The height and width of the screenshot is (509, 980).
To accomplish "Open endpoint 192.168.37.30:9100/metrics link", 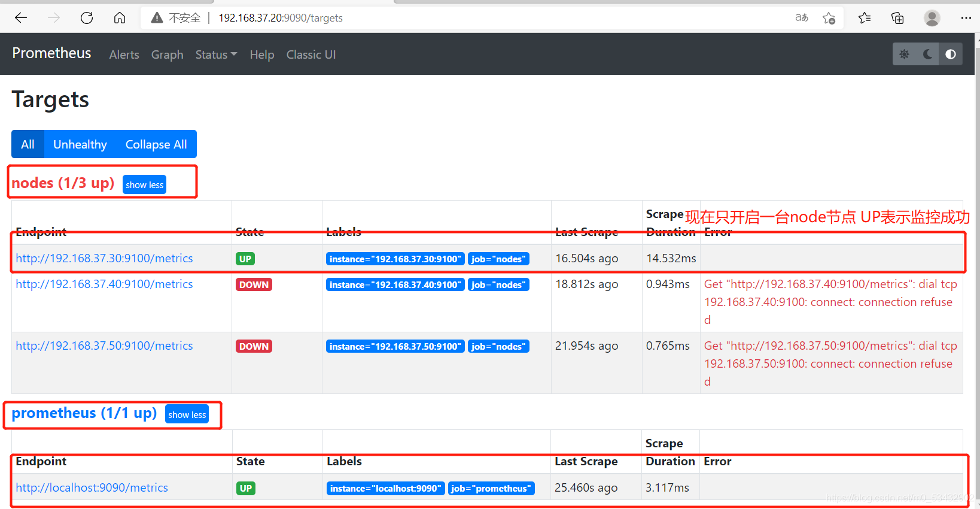I will (x=104, y=258).
